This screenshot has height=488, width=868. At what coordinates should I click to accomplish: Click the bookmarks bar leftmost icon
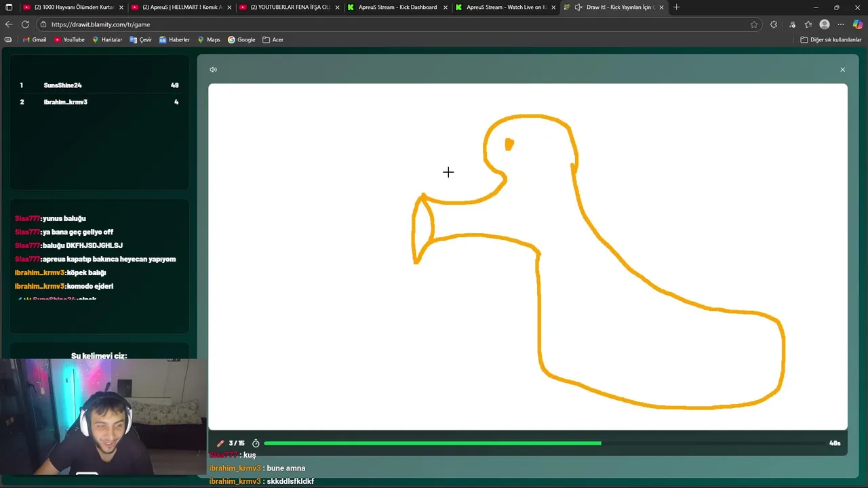pos(8,40)
